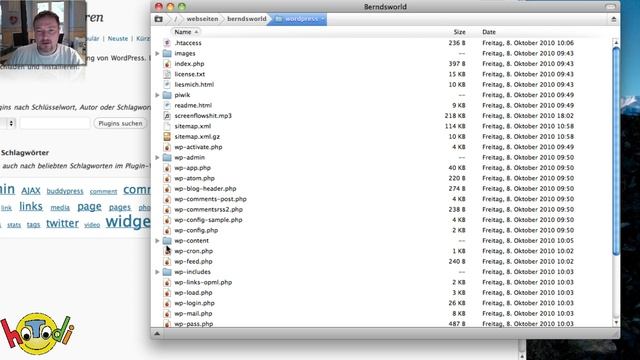This screenshot has height=360, width=640.
Task: Select the wp-pass.php file name
Action: (x=193, y=324)
